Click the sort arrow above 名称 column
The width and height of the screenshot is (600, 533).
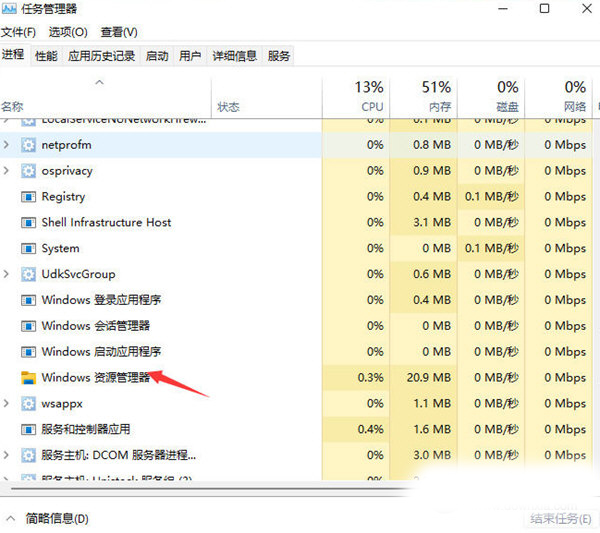point(99,82)
